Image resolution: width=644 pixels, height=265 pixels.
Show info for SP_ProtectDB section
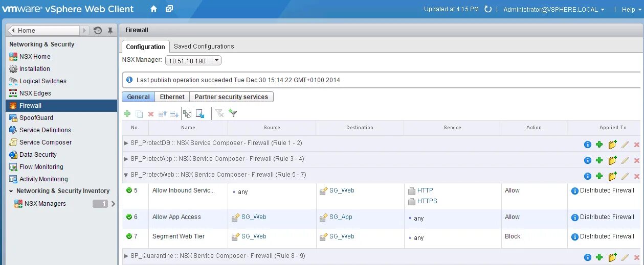pos(588,144)
